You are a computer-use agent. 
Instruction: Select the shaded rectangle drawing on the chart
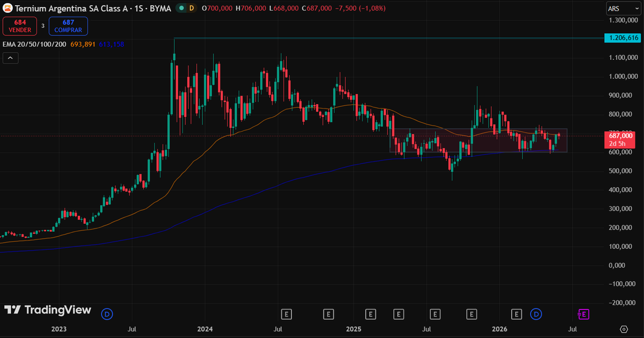pyautogui.click(x=478, y=141)
